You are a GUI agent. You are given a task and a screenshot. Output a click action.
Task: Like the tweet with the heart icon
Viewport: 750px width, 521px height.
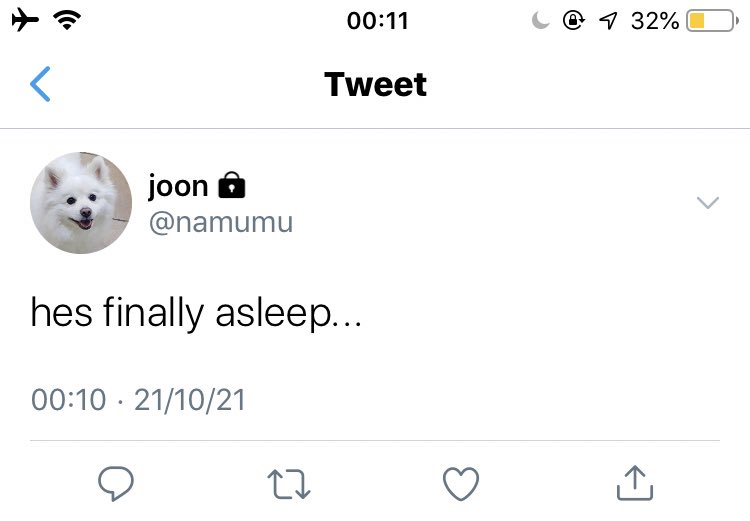(x=461, y=484)
